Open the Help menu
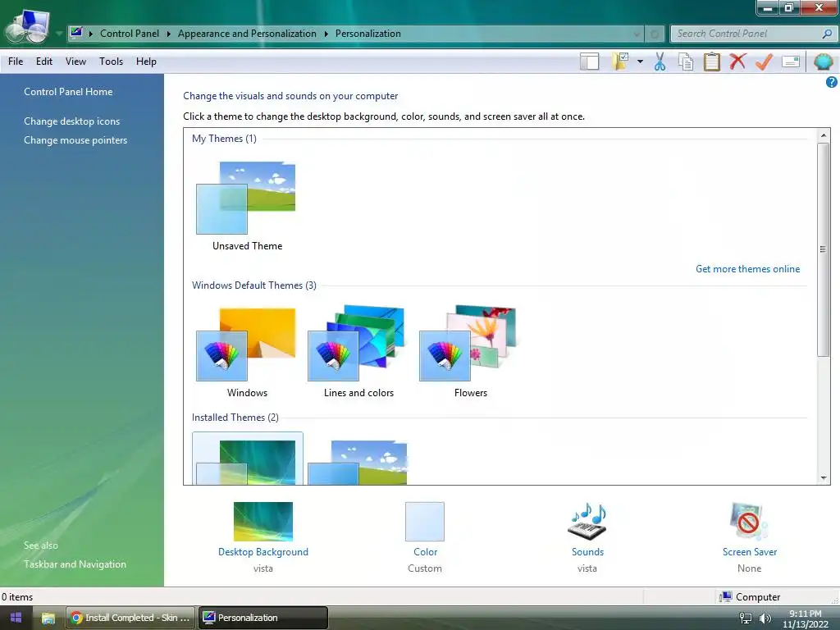The height and width of the screenshot is (630, 840). tap(146, 62)
